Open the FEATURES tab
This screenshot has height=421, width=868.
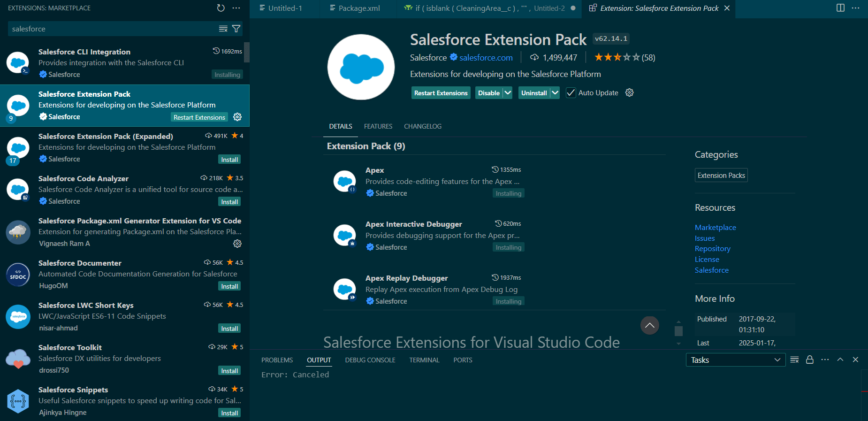coord(378,126)
